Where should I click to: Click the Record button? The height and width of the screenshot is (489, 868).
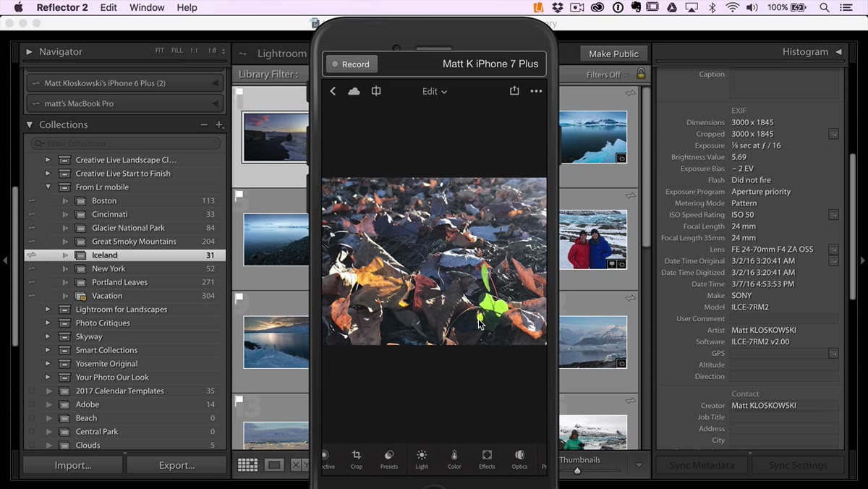point(351,64)
